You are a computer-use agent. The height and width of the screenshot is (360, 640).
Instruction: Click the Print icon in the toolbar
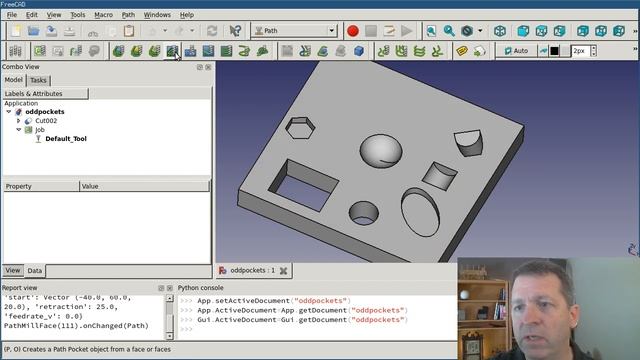point(69,31)
